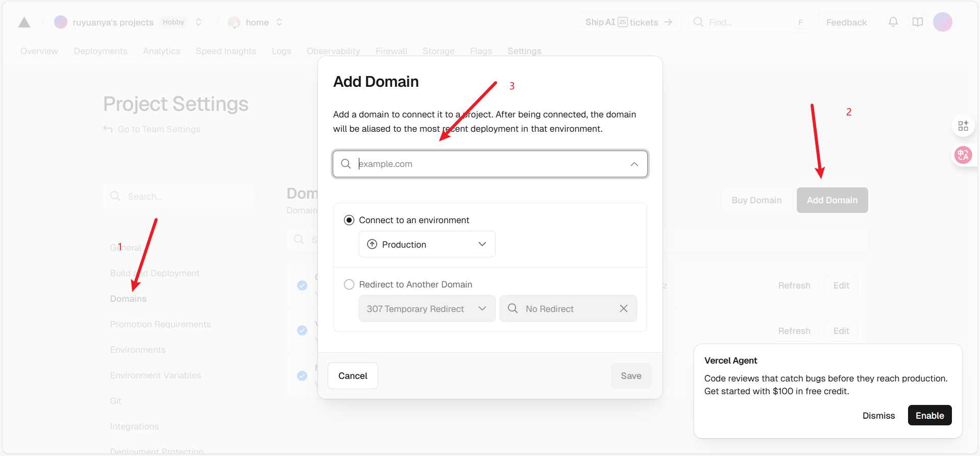The height and width of the screenshot is (456, 980).
Task: Select Connect to an environment option
Action: (x=349, y=220)
